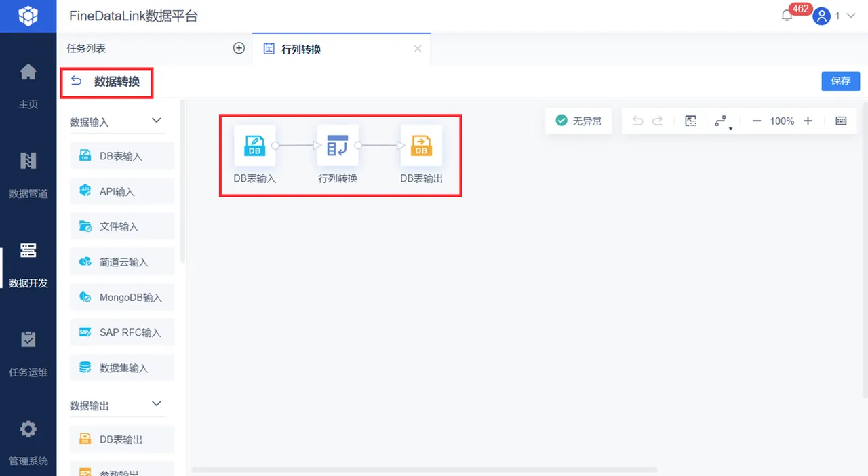The image size is (868, 476).
Task: Open the 管理系统 settings gear
Action: (x=28, y=443)
